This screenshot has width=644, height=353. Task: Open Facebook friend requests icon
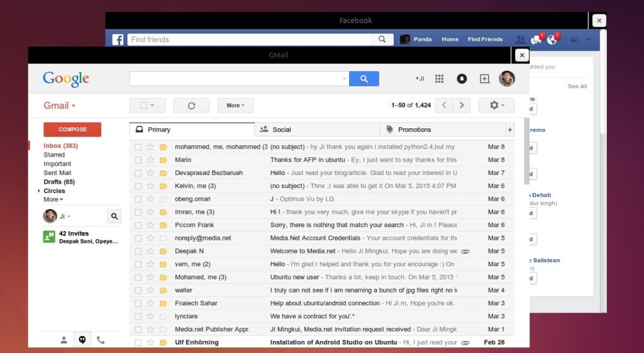point(520,40)
